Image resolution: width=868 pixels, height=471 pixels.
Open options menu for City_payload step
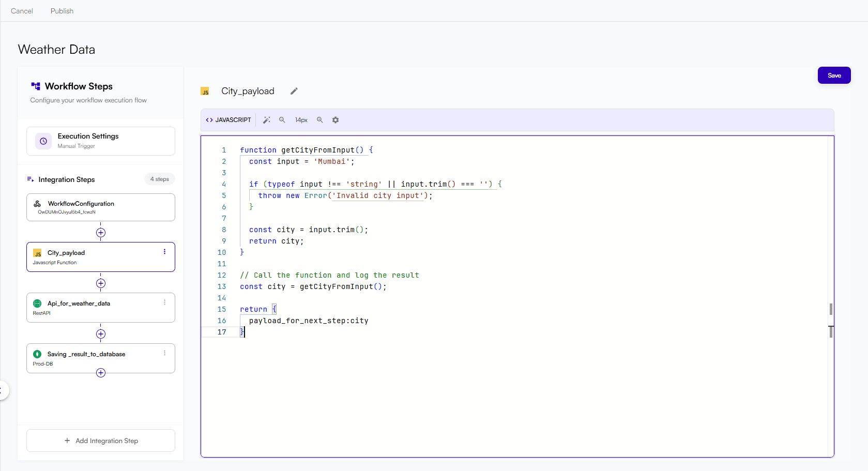164,252
